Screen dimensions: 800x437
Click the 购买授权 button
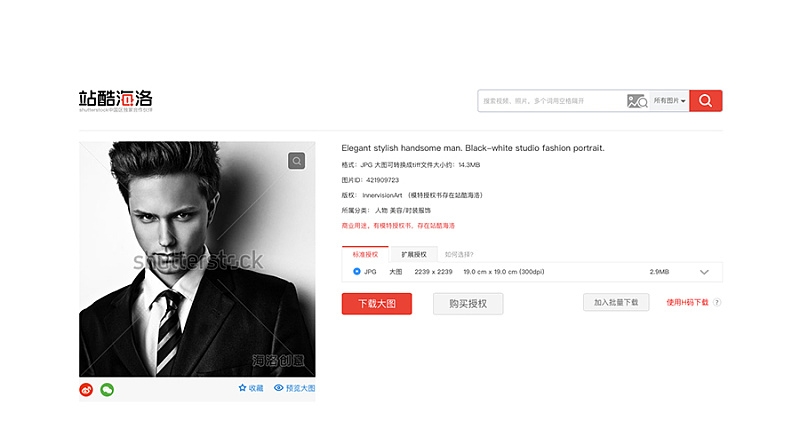468,304
